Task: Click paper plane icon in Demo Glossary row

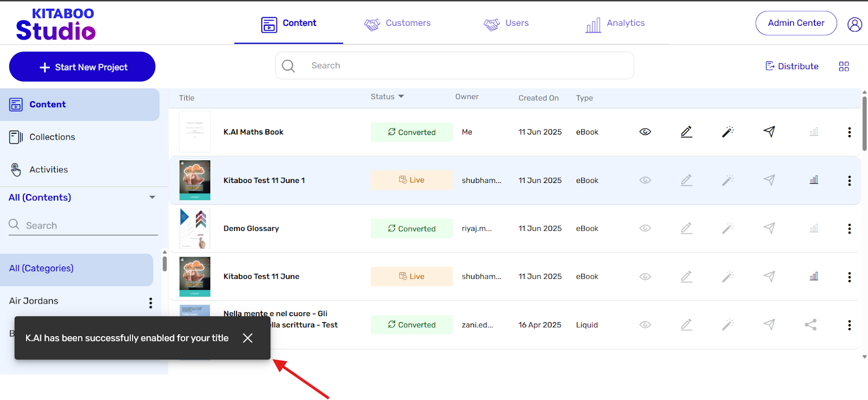Action: [769, 228]
